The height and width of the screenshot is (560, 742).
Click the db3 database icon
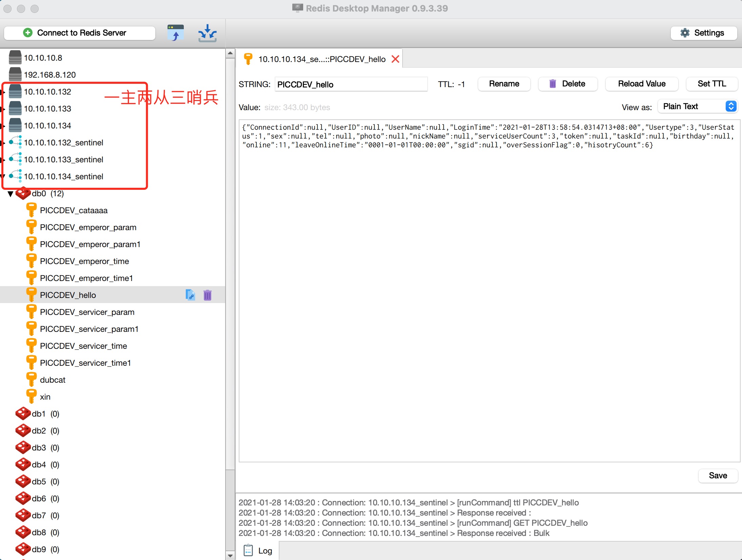[x=23, y=447]
